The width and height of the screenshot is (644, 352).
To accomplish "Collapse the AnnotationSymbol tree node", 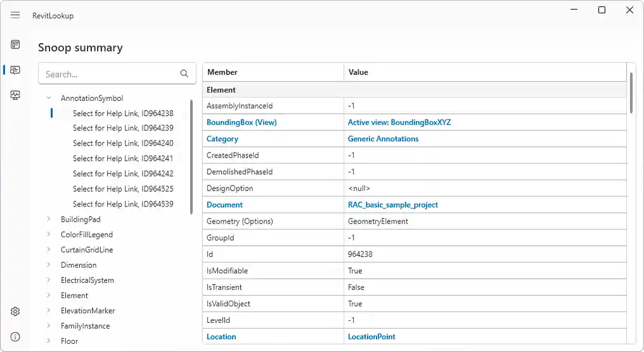I will click(x=49, y=98).
